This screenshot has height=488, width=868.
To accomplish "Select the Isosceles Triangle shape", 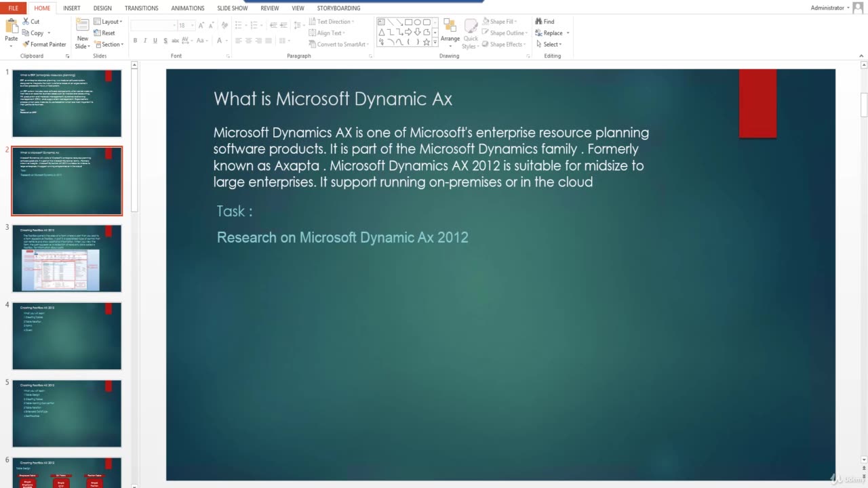I will 382,32.
